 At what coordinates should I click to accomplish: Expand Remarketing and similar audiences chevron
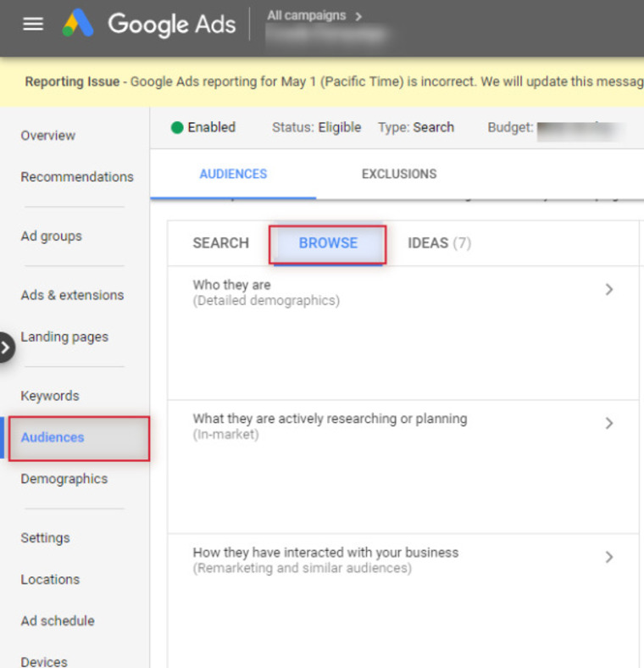609,557
